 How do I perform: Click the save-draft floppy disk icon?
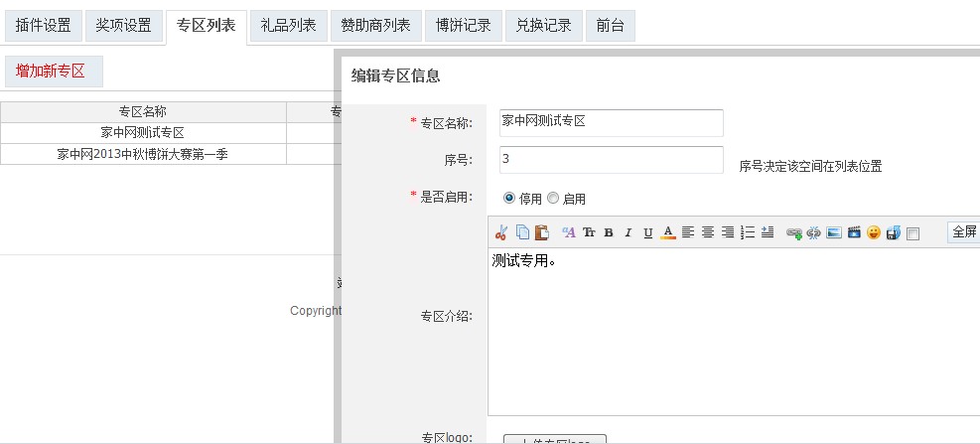click(894, 233)
